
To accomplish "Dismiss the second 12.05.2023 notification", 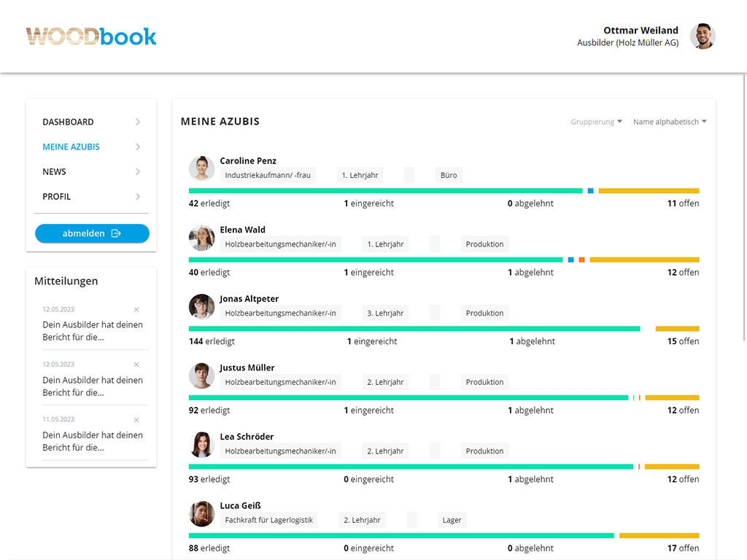I will 136,365.
